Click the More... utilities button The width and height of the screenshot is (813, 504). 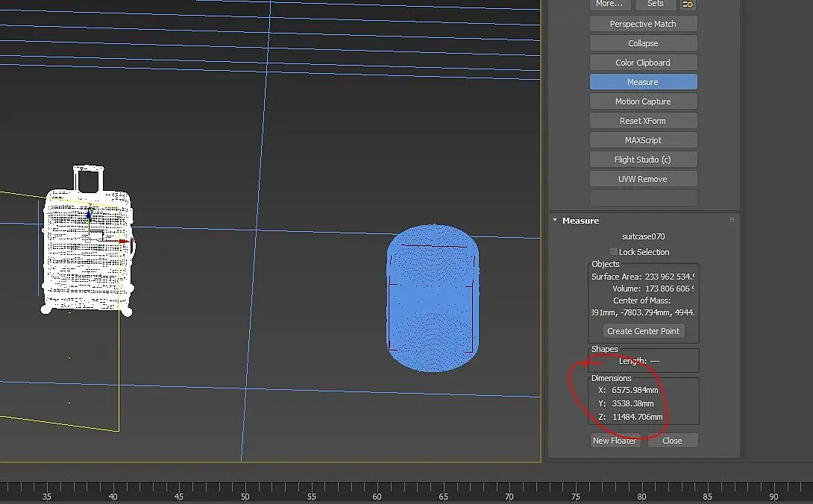click(x=609, y=4)
